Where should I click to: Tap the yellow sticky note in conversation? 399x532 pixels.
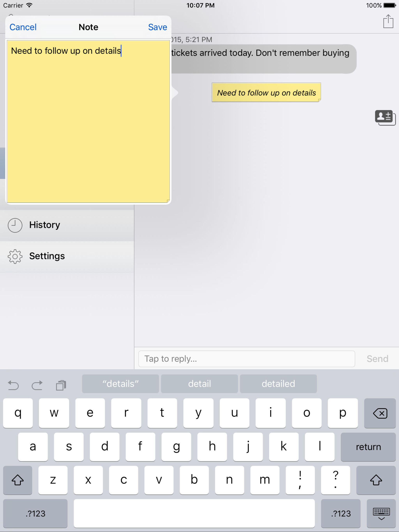(x=266, y=93)
